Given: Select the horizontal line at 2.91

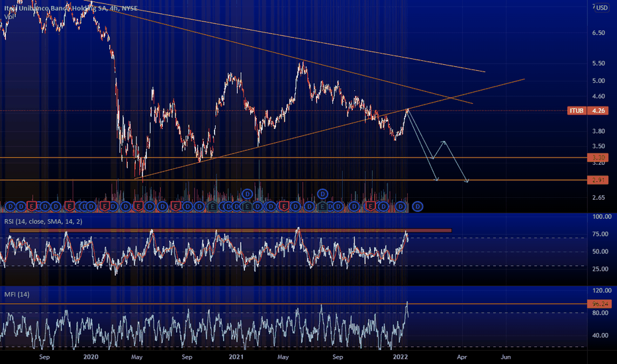Looking at the screenshot, I should tap(293, 180).
